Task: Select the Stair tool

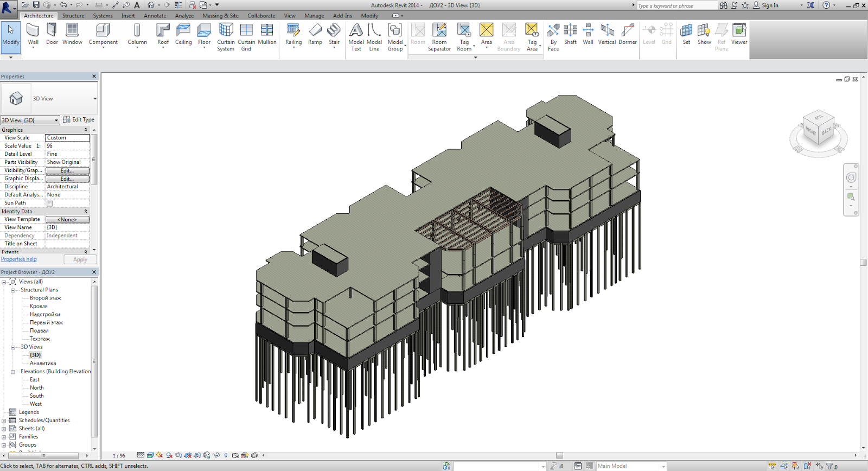Action: 334,35
